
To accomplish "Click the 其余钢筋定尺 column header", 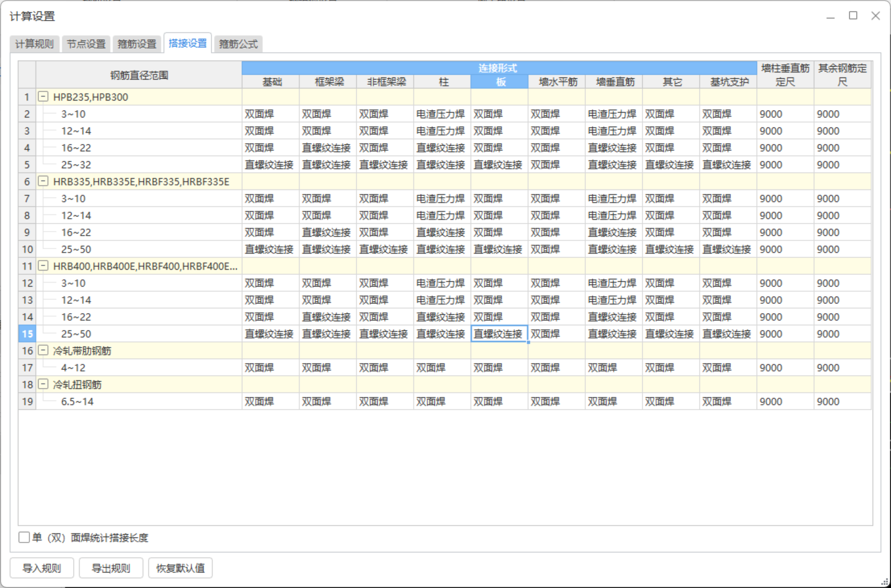I will coord(843,75).
